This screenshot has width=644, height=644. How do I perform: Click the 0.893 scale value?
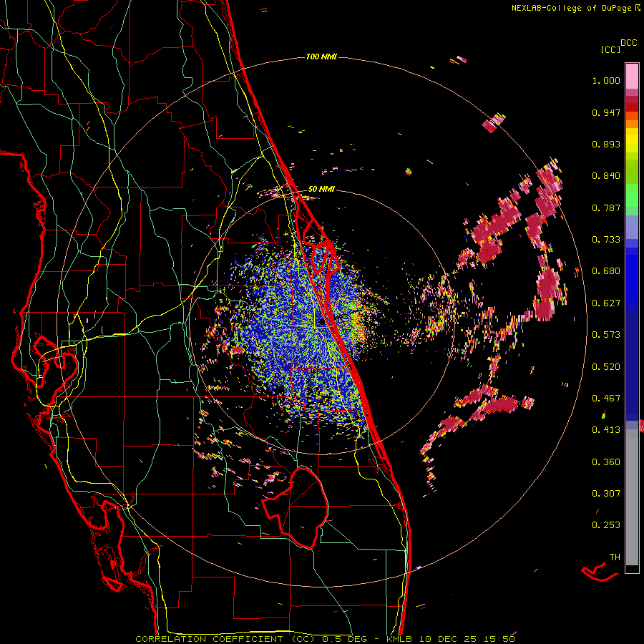point(606,144)
